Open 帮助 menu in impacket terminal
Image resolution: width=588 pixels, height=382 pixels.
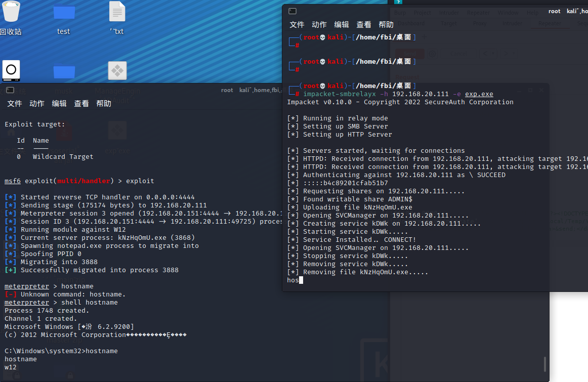386,24
